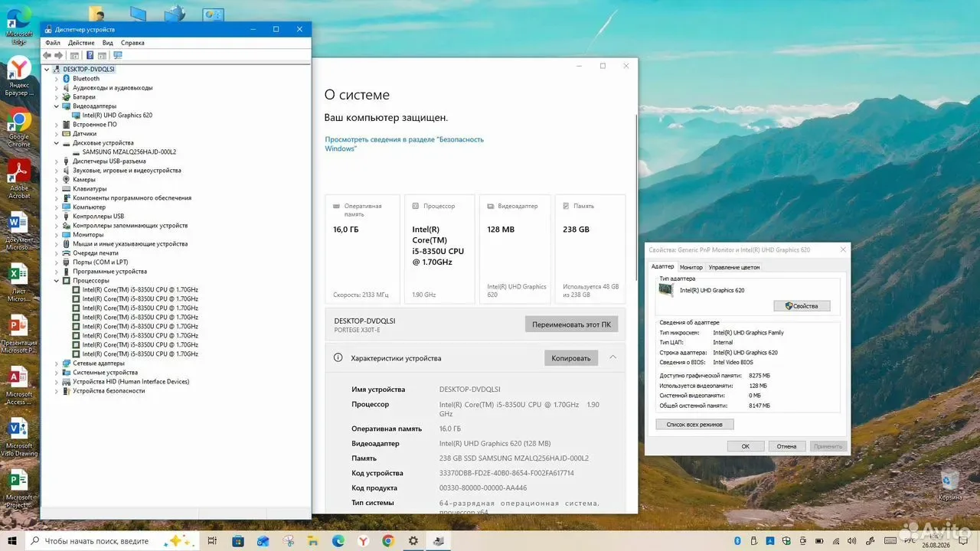Open the Справка menu
This screenshot has height=551, width=980.
132,43
